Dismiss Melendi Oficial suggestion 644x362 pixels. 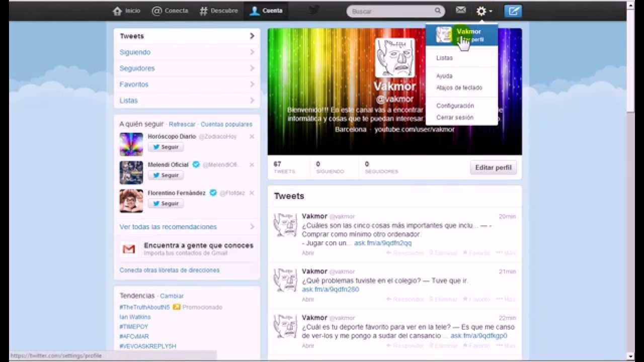click(x=252, y=164)
